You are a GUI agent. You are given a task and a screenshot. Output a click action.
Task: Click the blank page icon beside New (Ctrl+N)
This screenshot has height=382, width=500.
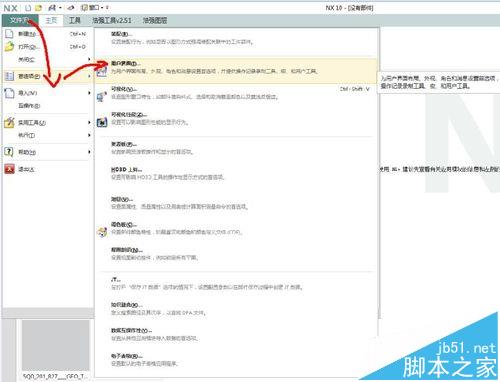click(x=9, y=34)
